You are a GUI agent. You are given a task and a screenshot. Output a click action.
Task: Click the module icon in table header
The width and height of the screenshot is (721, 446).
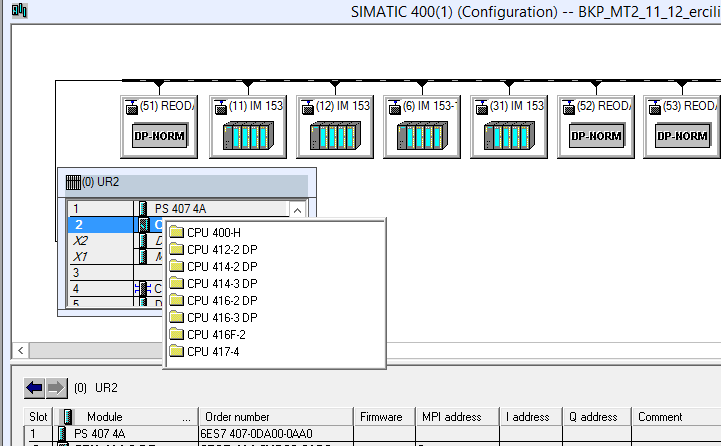pos(68,417)
